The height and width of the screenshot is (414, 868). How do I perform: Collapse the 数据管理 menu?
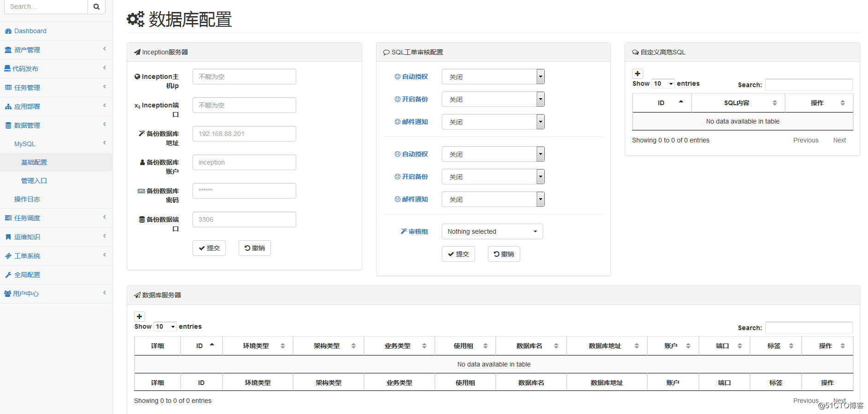56,125
